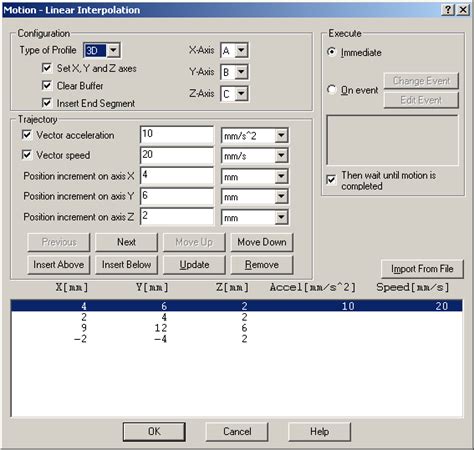
Task: Click the Remove button
Action: tap(262, 265)
